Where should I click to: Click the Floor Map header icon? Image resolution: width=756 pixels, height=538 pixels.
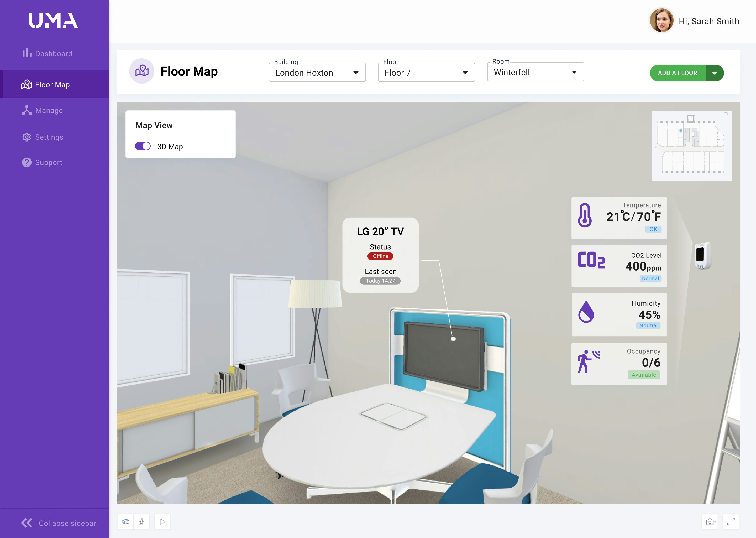click(142, 71)
